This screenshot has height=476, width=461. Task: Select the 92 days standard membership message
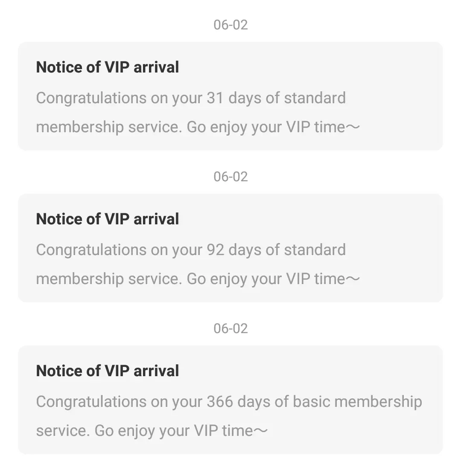tap(198, 264)
